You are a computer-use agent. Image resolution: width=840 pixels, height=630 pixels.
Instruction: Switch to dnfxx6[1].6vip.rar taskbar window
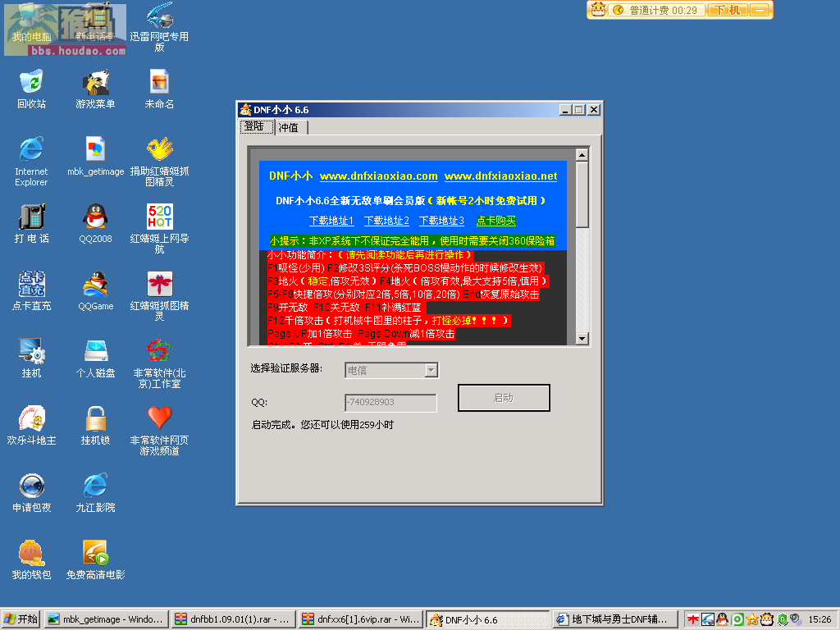tap(361, 619)
